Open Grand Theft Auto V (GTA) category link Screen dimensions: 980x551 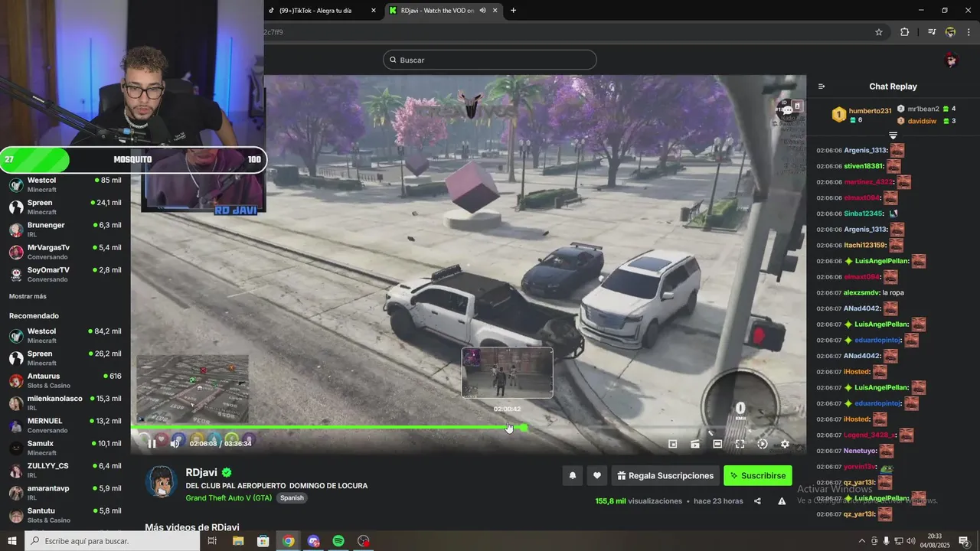pos(228,498)
